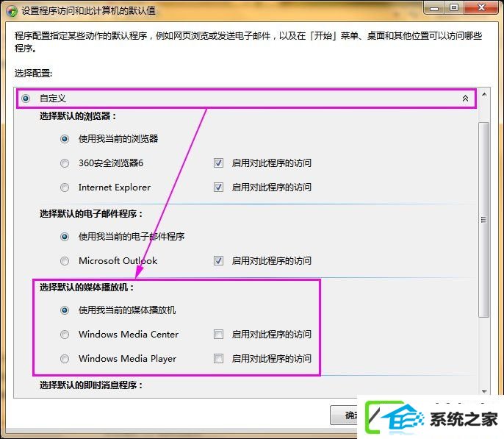Image resolution: width=504 pixels, height=439 pixels.
Task: Click the 选择默认的媒体播放机 heading
Action: tap(87, 288)
